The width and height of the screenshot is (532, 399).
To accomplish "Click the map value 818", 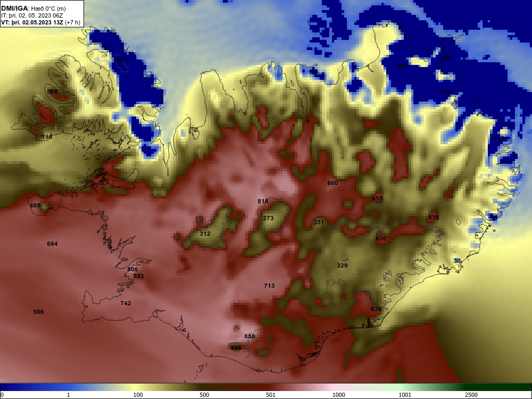I will (263, 201).
